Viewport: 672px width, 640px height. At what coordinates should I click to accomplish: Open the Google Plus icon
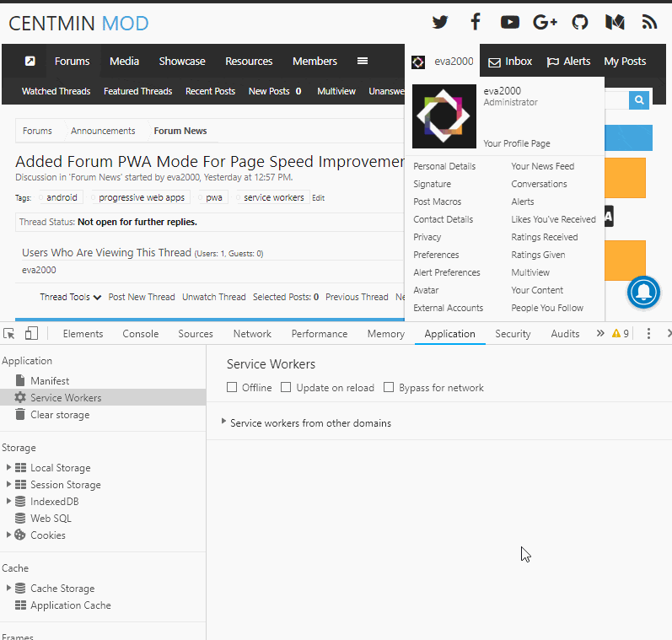point(545,22)
